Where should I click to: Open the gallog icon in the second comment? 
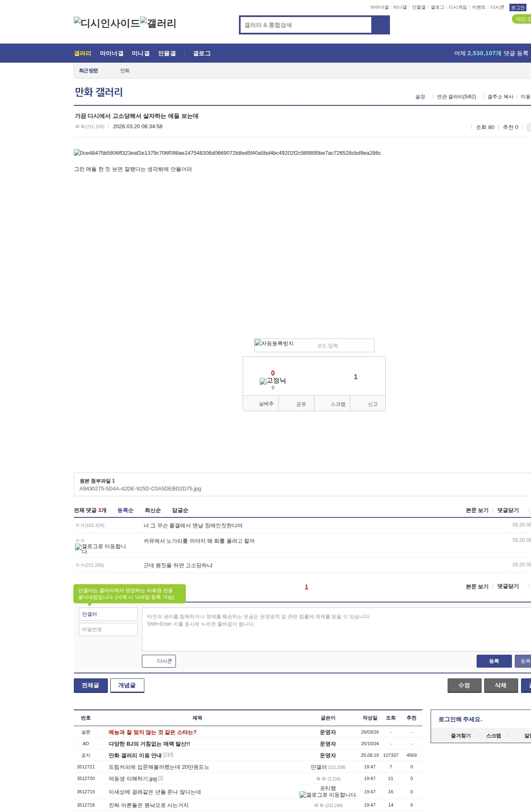tap(78, 547)
